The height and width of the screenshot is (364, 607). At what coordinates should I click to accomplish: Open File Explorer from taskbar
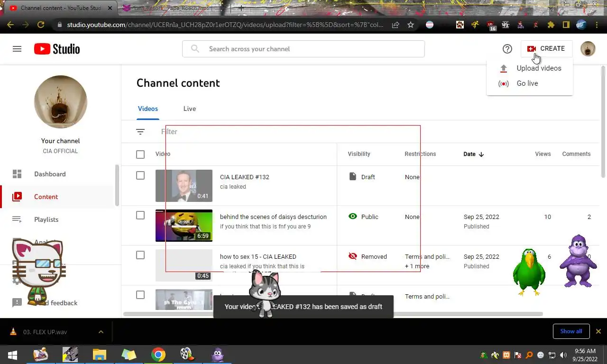coord(100,355)
